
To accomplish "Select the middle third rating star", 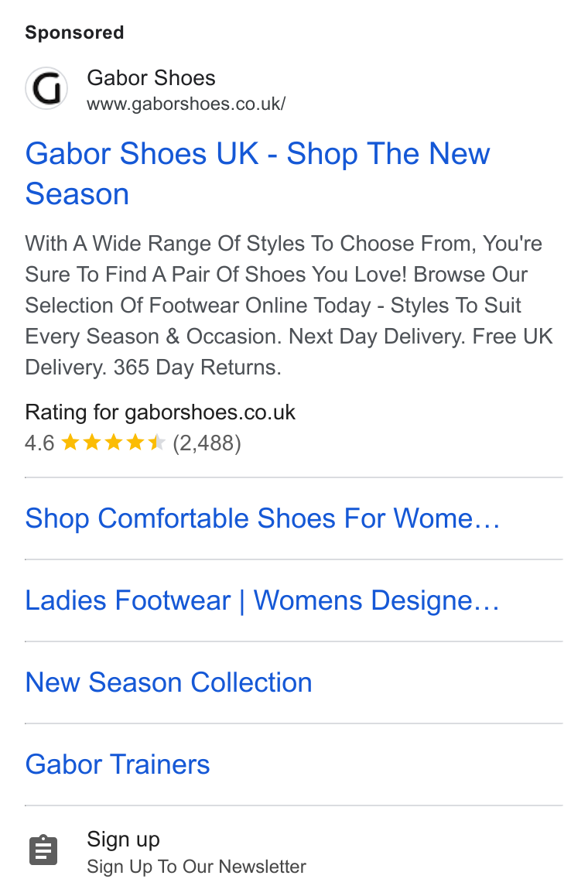I will [x=114, y=443].
